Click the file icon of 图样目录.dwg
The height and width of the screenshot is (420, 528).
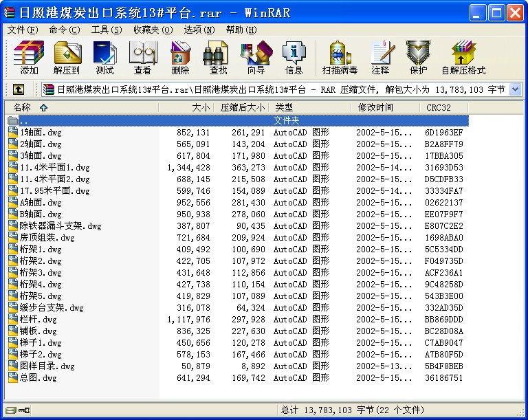13,366
